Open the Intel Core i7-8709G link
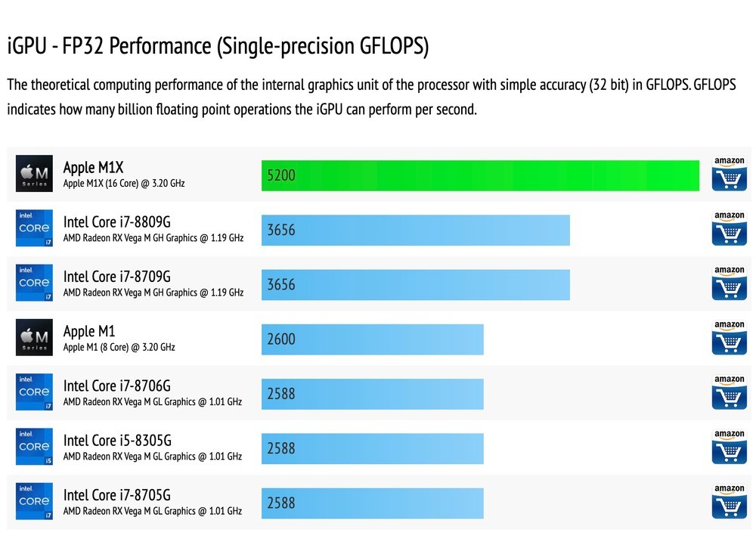The height and width of the screenshot is (542, 756). tap(116, 277)
